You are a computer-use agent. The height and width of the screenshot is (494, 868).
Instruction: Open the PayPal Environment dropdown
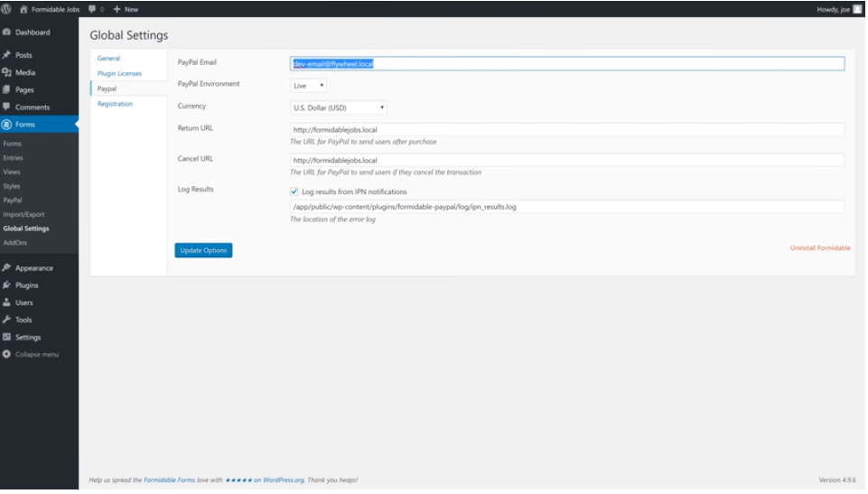tap(308, 85)
